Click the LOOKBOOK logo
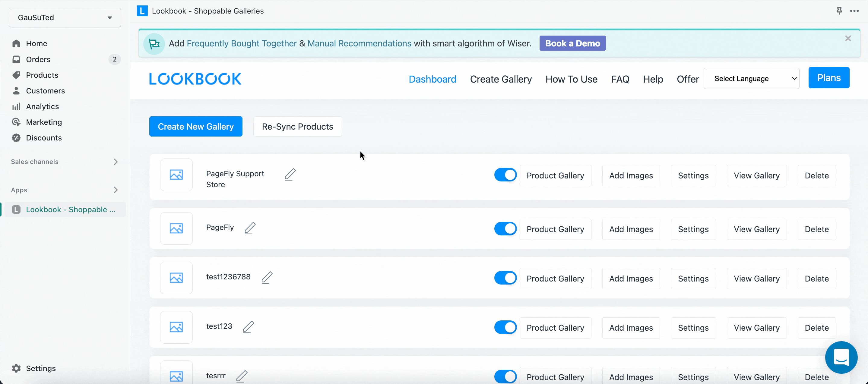This screenshot has height=384, width=868. 195,79
